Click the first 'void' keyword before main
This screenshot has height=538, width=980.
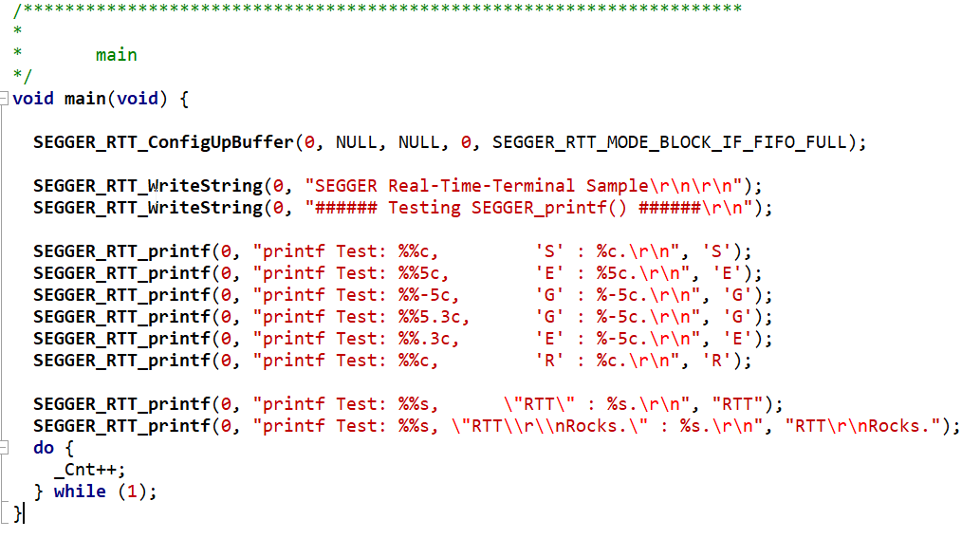33,99
